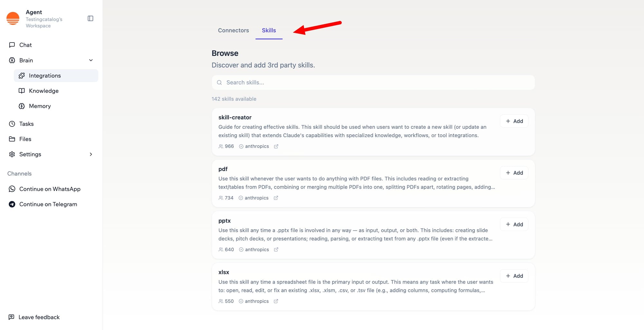
Task: Expand the Settings submenu chevron
Action: (91, 154)
